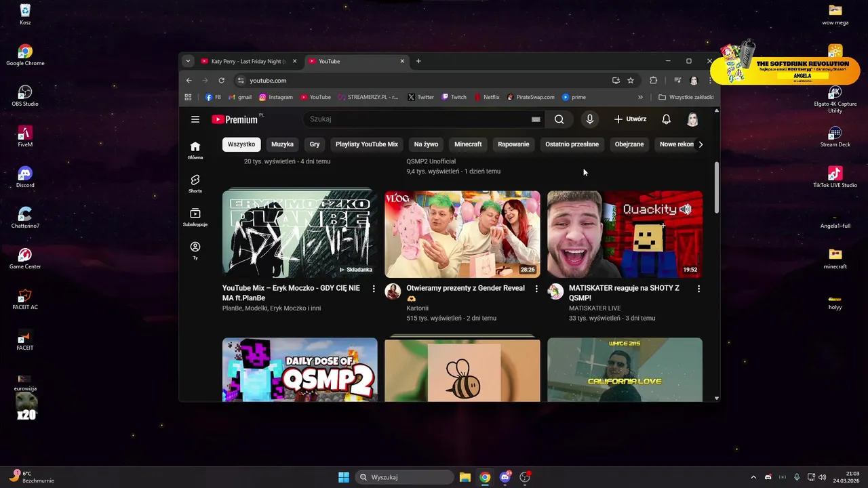Open the Netflix bookmark
This screenshot has width=868, height=488.
(x=486, y=97)
